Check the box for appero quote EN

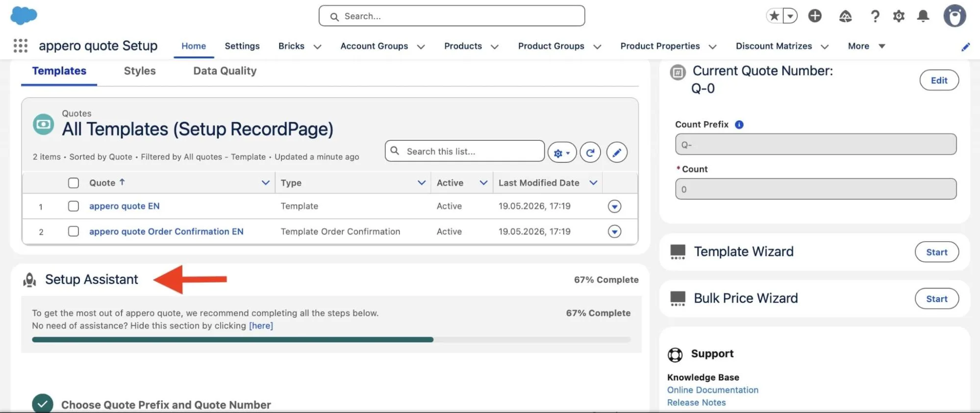point(74,206)
